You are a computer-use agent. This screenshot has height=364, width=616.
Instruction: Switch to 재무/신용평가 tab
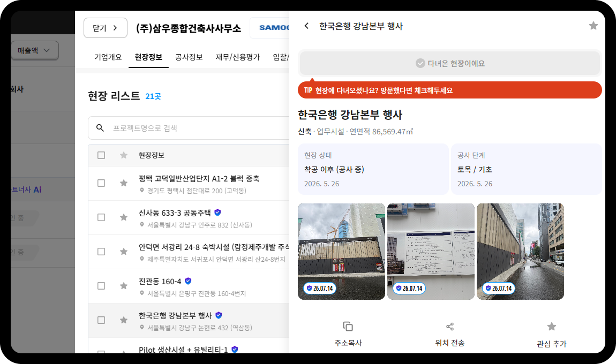pos(238,57)
